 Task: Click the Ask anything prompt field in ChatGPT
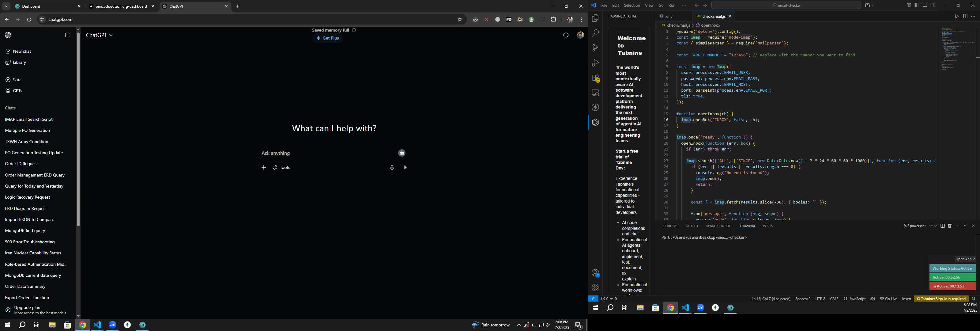pyautogui.click(x=327, y=153)
